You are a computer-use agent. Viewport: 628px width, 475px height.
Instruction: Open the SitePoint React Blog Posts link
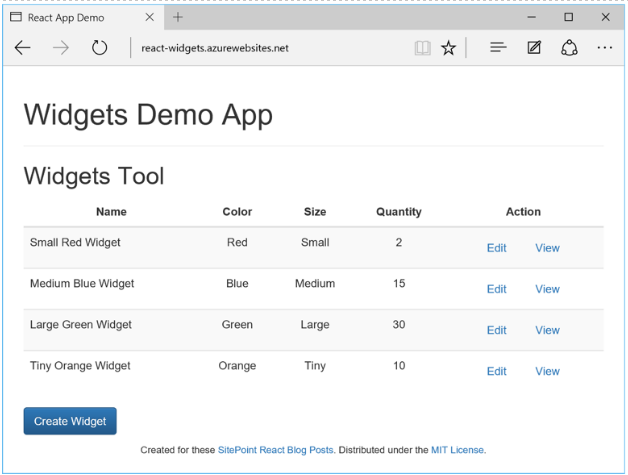[x=276, y=450]
